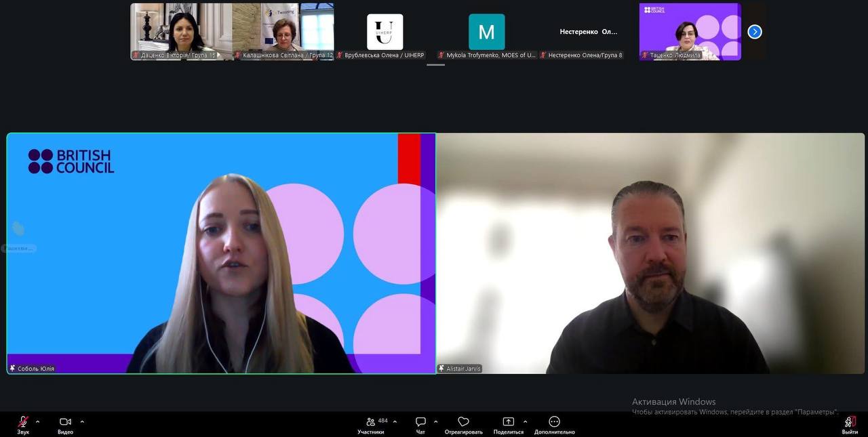Open reactions via Отреагировать heart icon
The image size is (868, 437).
463,421
